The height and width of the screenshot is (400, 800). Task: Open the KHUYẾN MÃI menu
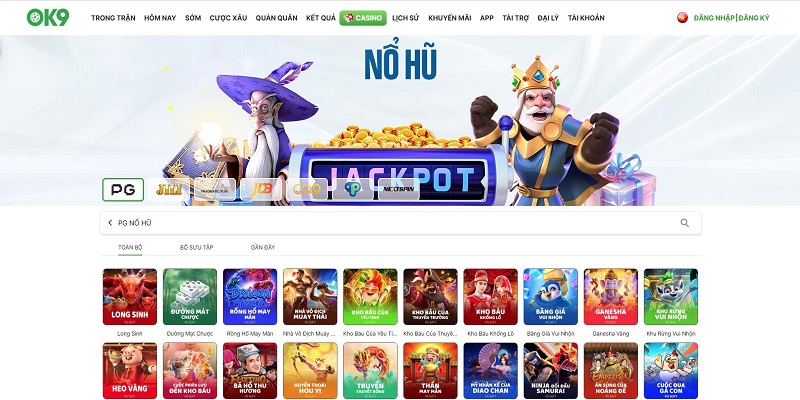point(449,18)
